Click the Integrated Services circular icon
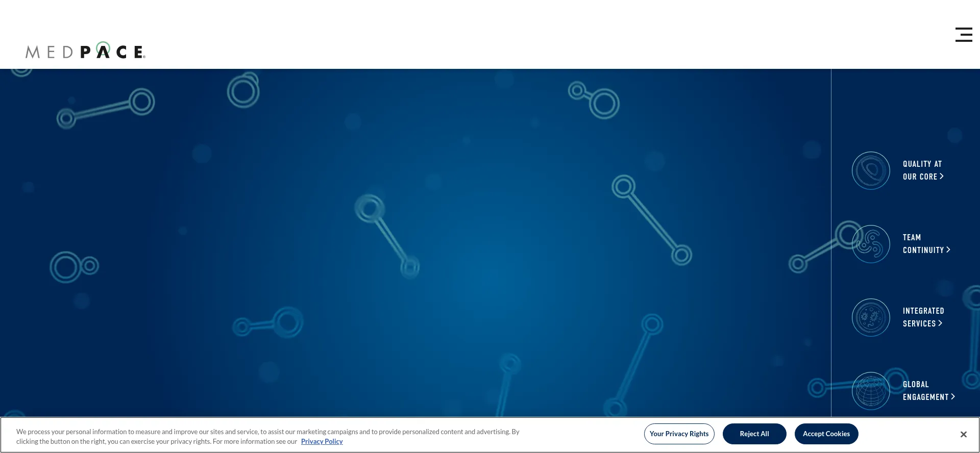This screenshot has width=980, height=453. tap(871, 317)
